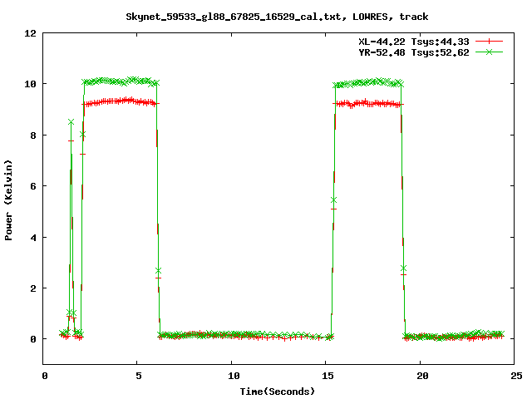Click the x-axis tick label 20
This screenshot has width=532, height=399.
click(x=422, y=376)
